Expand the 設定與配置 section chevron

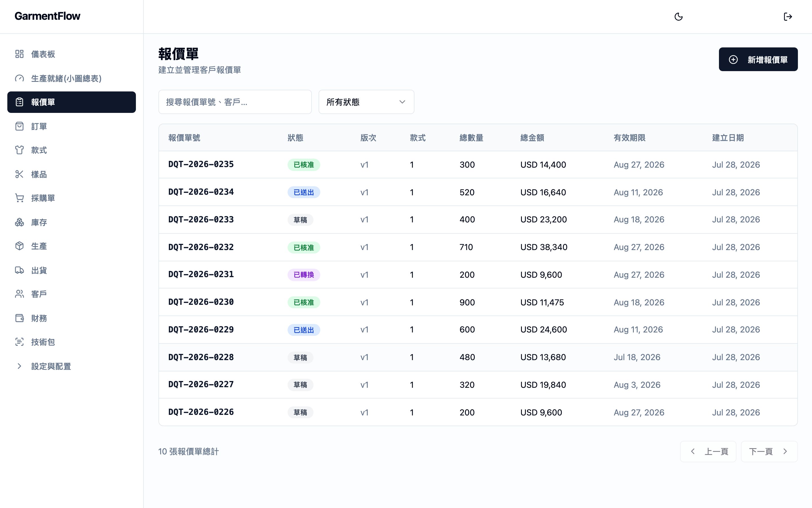click(19, 366)
